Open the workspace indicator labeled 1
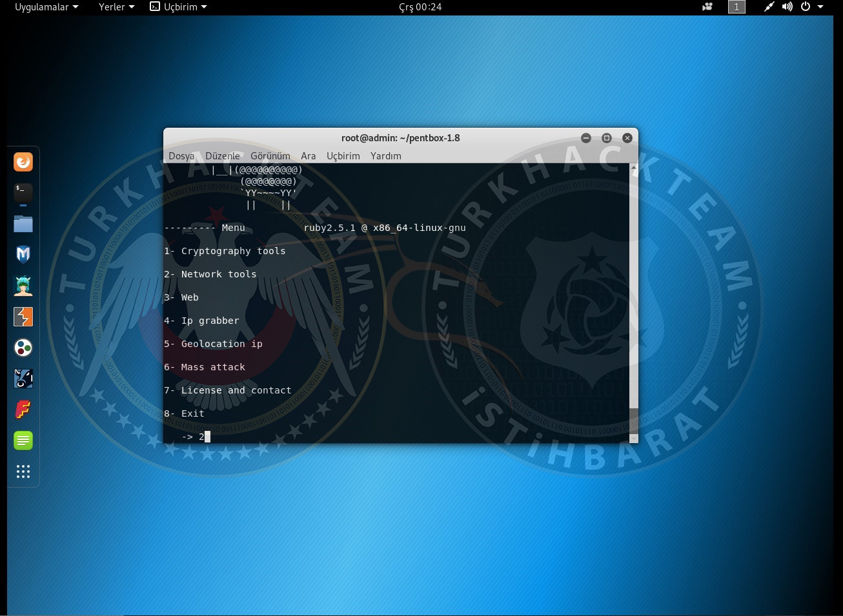The width and height of the screenshot is (843, 616). click(x=736, y=7)
